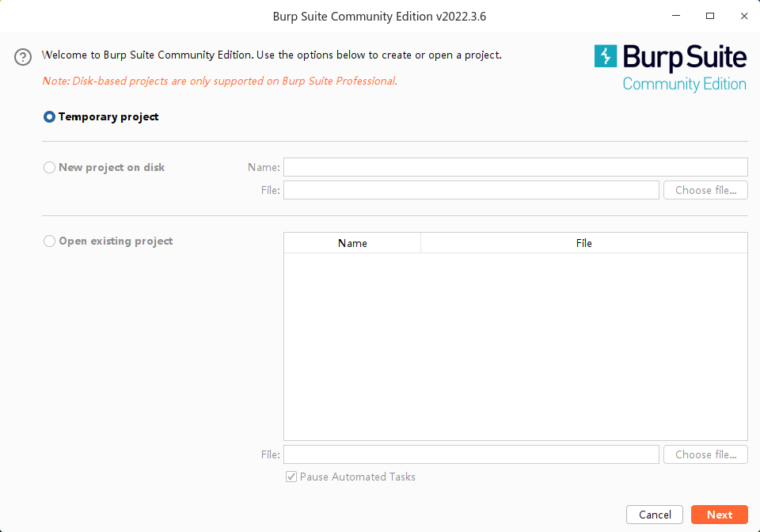Sort projects by File column header

pos(584,243)
